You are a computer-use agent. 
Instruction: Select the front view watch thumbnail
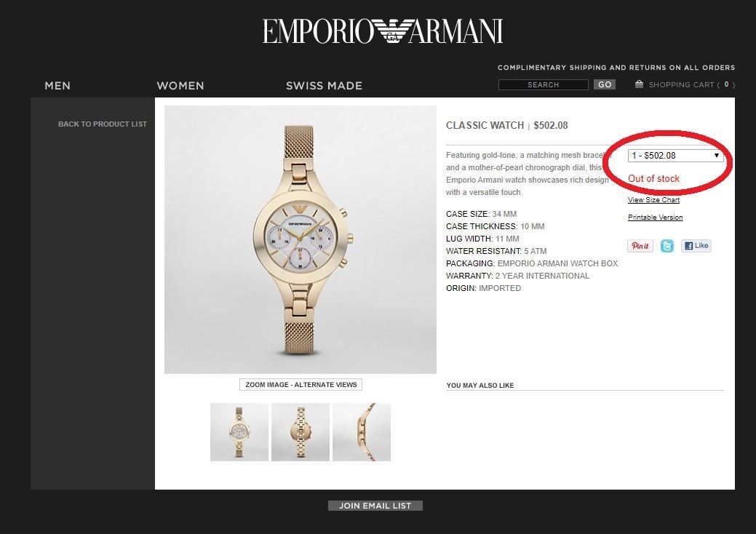pos(239,432)
